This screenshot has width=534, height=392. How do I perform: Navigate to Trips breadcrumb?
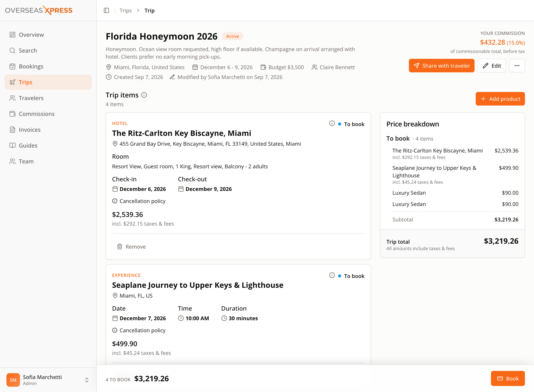tap(125, 10)
